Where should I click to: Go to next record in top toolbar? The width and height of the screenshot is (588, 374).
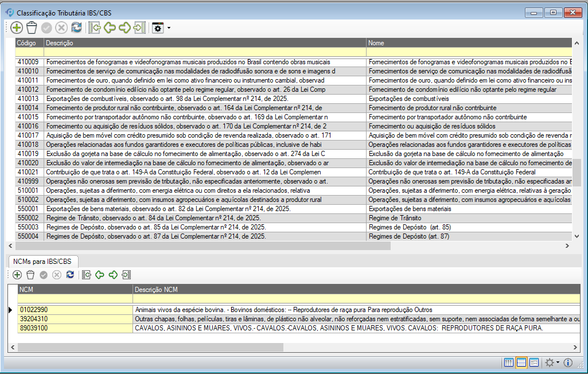pyautogui.click(x=124, y=28)
